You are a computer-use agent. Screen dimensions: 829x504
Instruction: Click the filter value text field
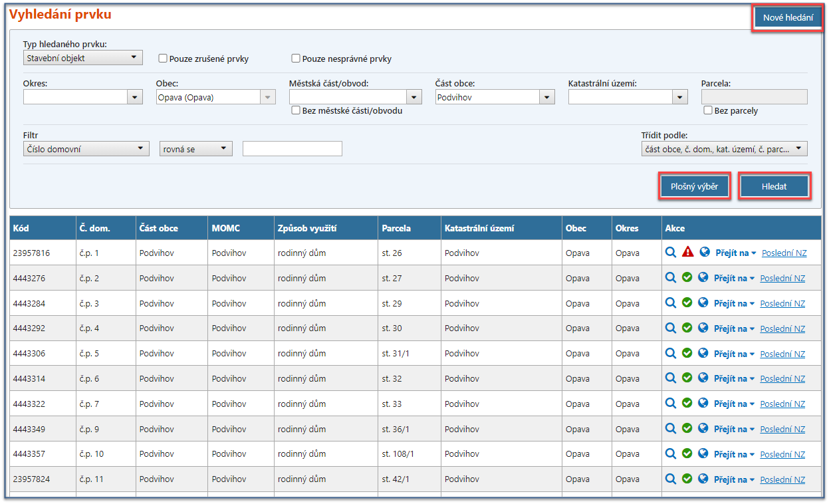point(293,149)
